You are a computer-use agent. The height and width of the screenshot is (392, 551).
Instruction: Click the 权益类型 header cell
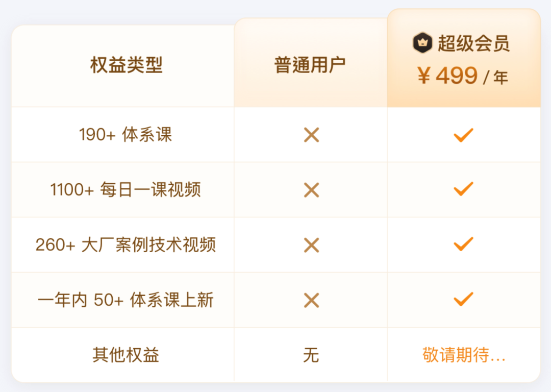pos(126,65)
